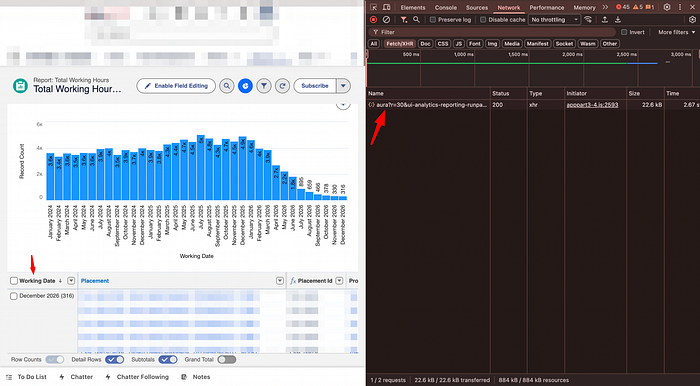This screenshot has height=386, width=700.
Task: Open report filters funnel icon
Action: click(x=264, y=86)
